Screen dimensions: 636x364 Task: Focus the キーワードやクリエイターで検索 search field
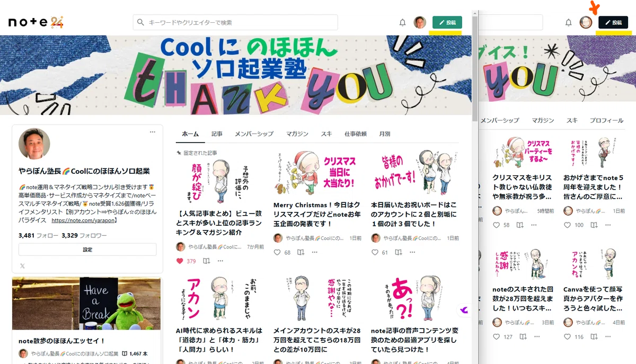click(x=235, y=22)
